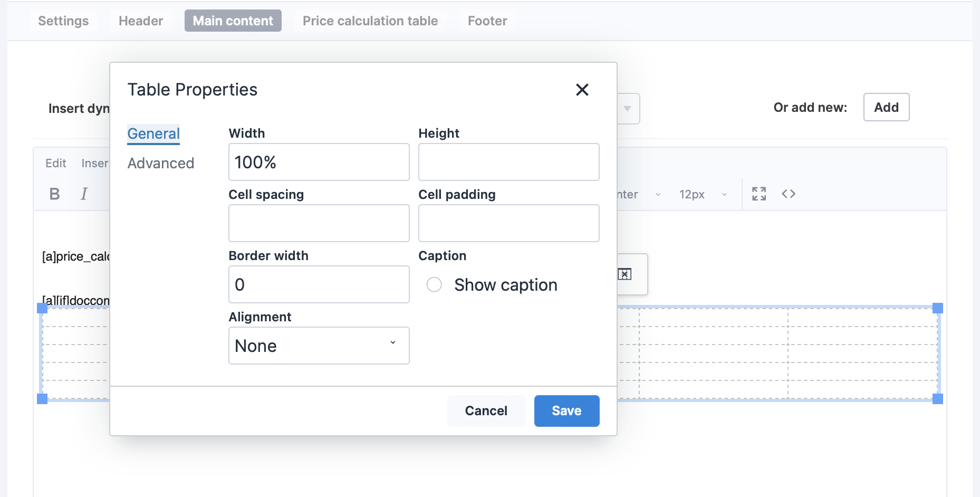Close the Table Properties dialog
Viewport: 980px width, 497px height.
pyautogui.click(x=582, y=90)
